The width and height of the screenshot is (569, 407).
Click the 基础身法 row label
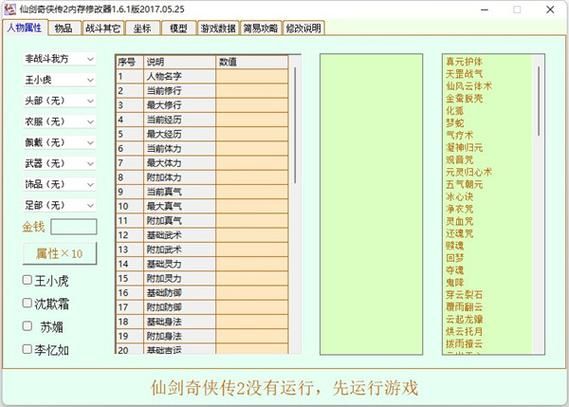[164, 322]
